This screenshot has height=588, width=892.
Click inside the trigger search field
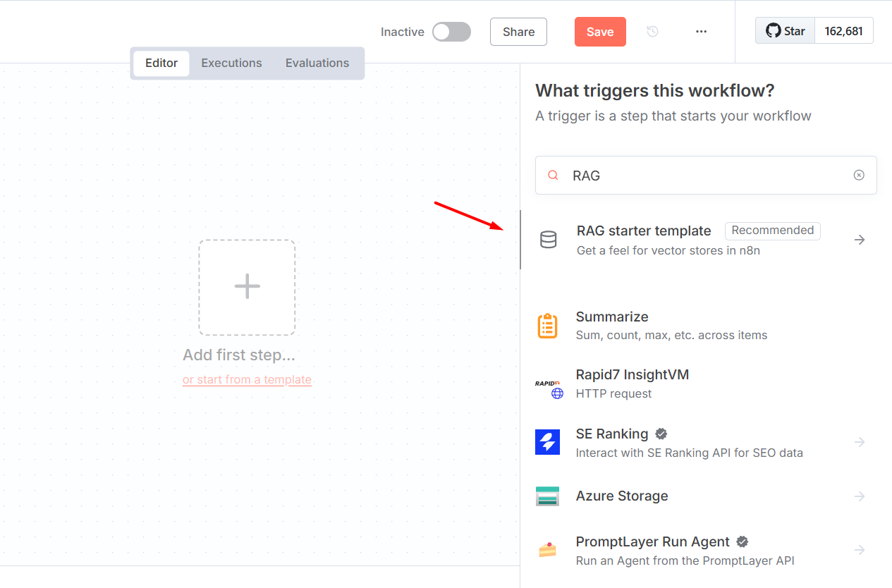pyautogui.click(x=705, y=175)
